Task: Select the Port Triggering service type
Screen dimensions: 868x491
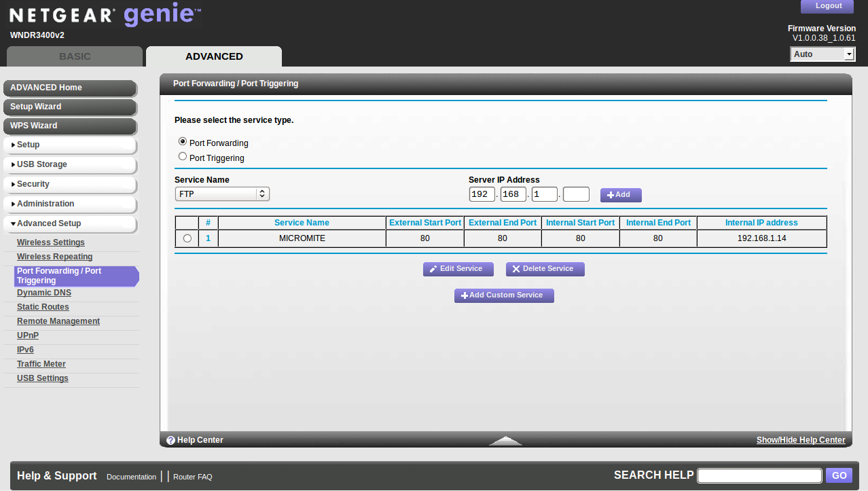Action: [x=182, y=156]
